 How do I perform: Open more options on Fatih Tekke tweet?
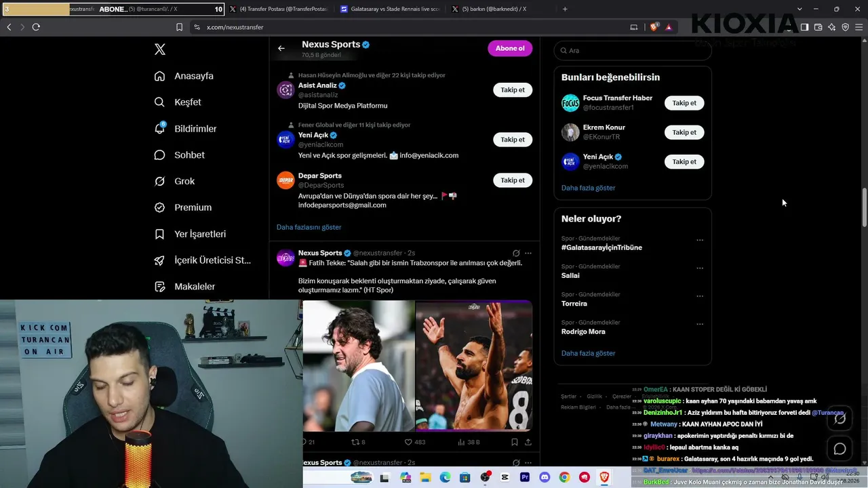point(528,253)
